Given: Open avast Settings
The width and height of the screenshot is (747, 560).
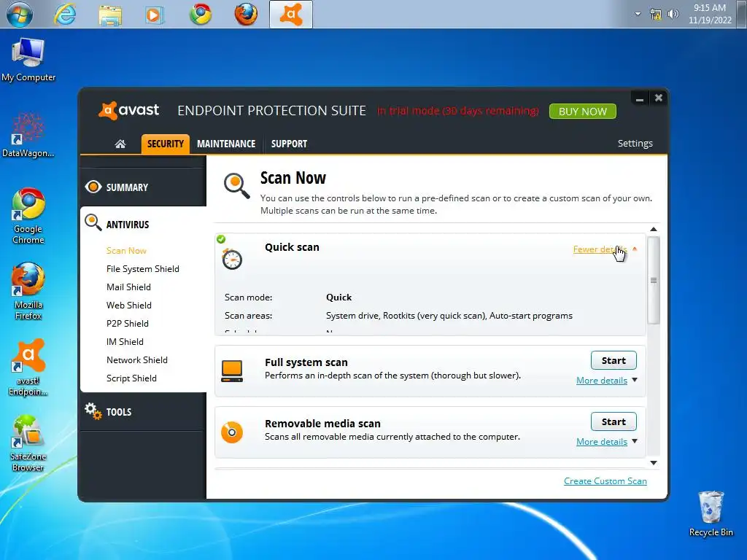Looking at the screenshot, I should [x=635, y=144].
